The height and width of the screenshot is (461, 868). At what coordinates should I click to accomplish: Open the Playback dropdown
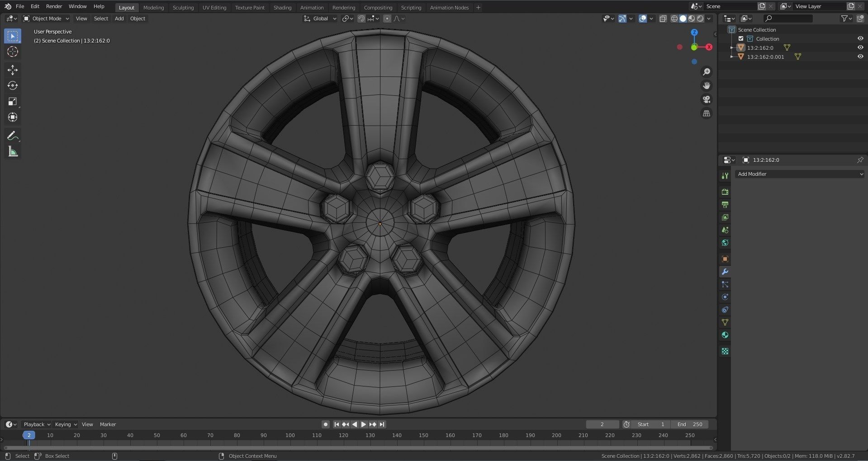(37, 424)
